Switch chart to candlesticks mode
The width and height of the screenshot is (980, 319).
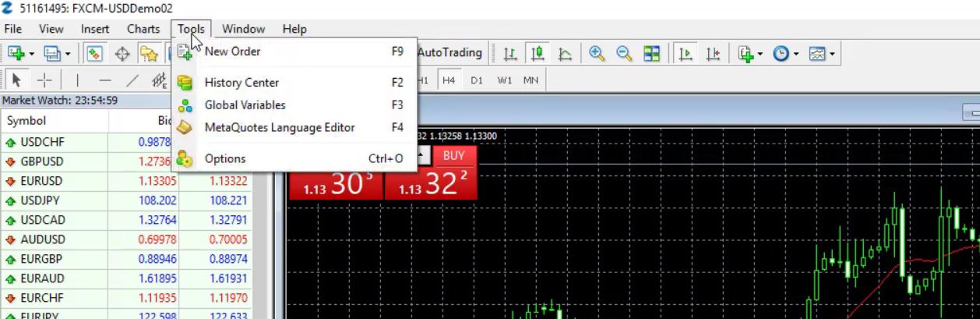[x=537, y=53]
